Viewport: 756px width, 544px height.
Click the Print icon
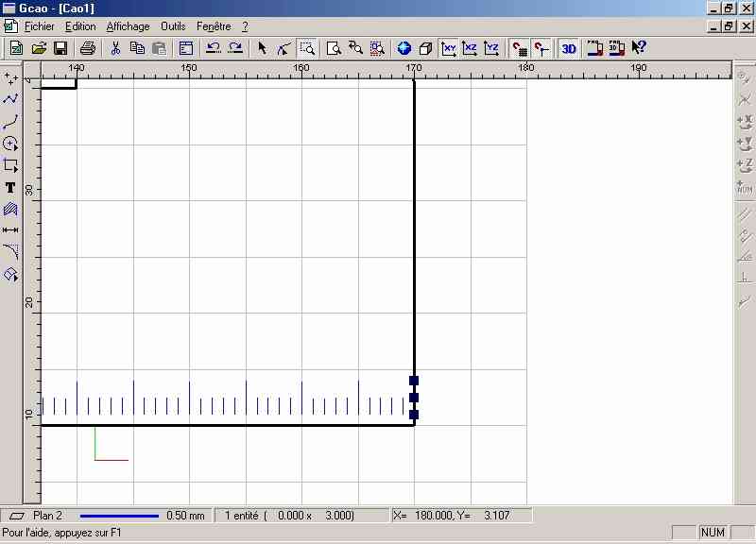[88, 48]
